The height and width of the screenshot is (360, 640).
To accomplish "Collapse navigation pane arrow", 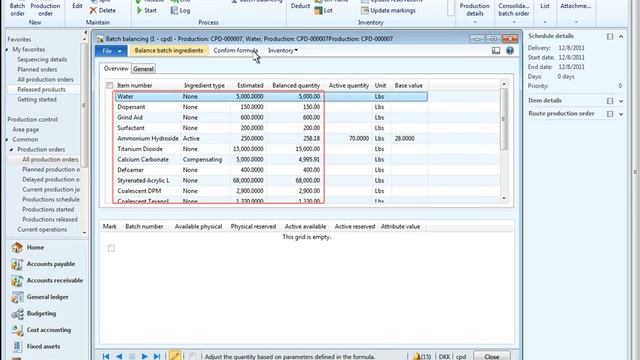I will tap(85, 32).
